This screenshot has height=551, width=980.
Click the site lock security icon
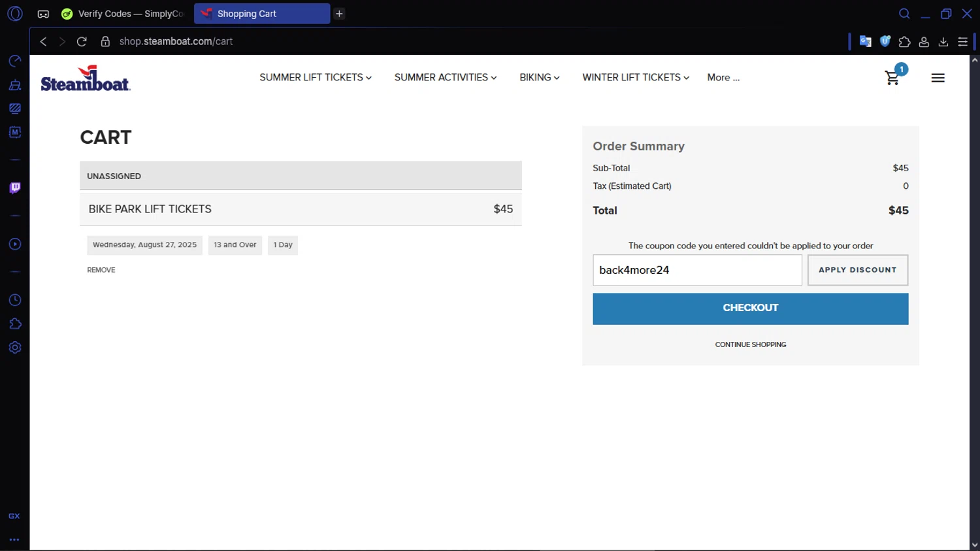(x=105, y=41)
